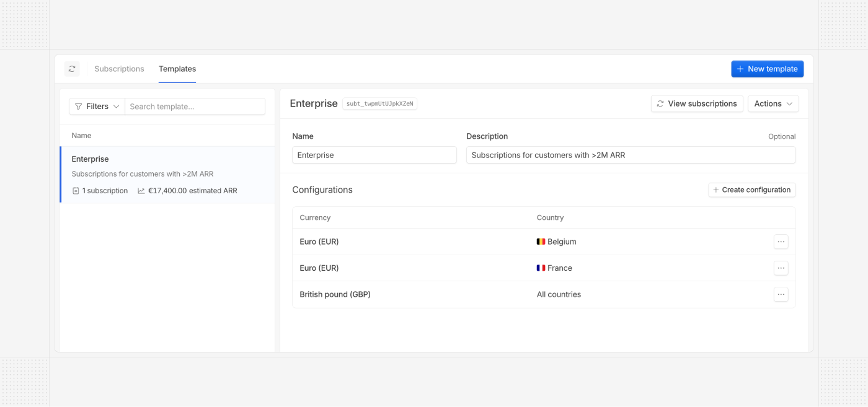Open the France configuration three-dot menu

[781, 268]
